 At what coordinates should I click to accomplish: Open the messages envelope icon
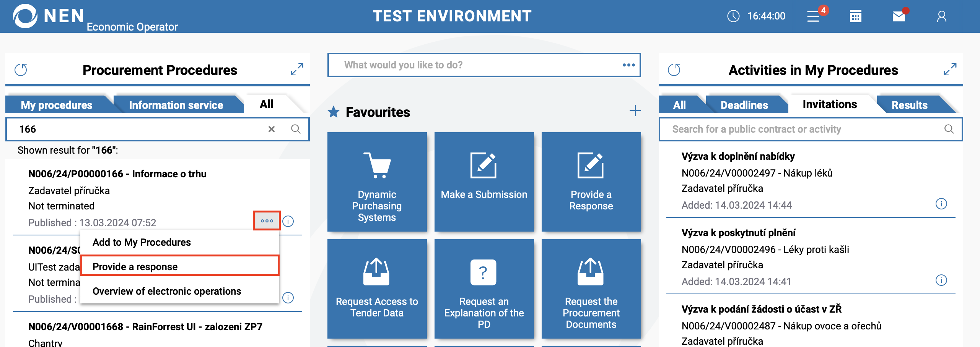coord(899,16)
